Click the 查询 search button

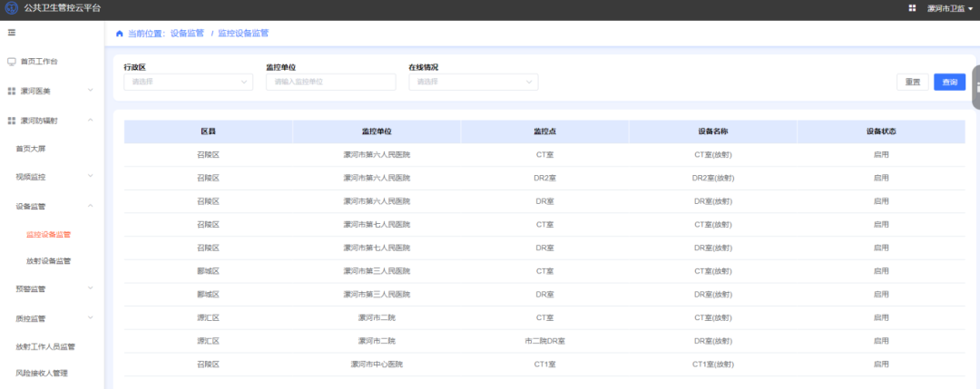pos(949,82)
